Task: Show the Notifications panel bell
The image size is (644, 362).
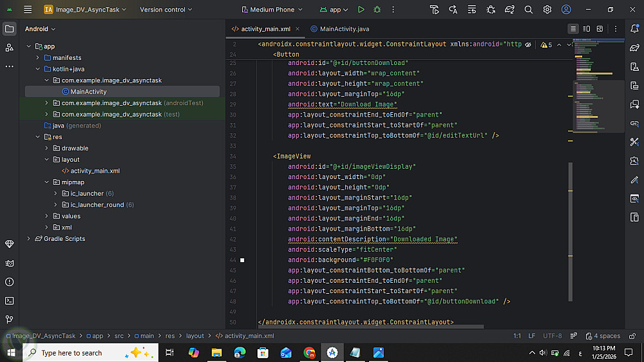Action: [x=634, y=29]
